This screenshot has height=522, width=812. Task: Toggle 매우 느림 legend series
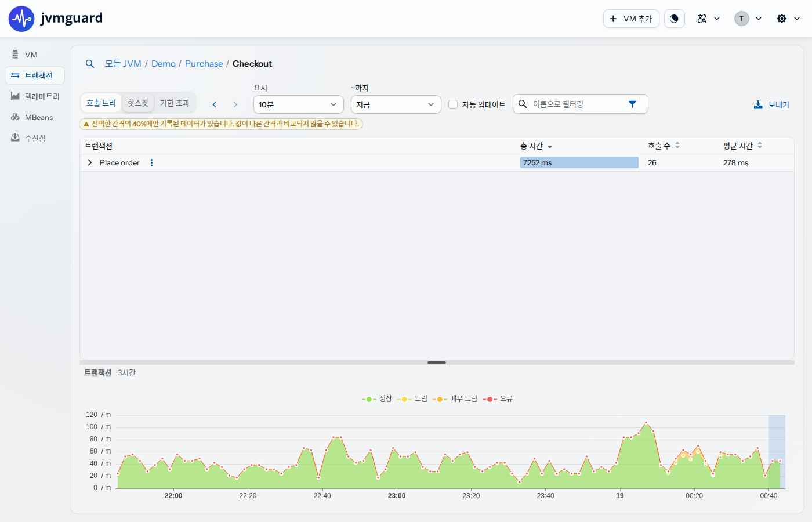455,399
